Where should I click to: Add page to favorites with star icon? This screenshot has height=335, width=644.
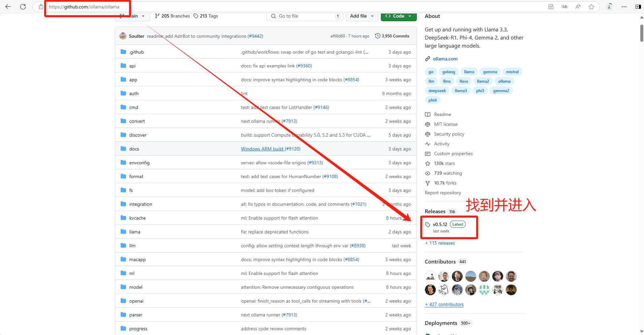pos(591,6)
